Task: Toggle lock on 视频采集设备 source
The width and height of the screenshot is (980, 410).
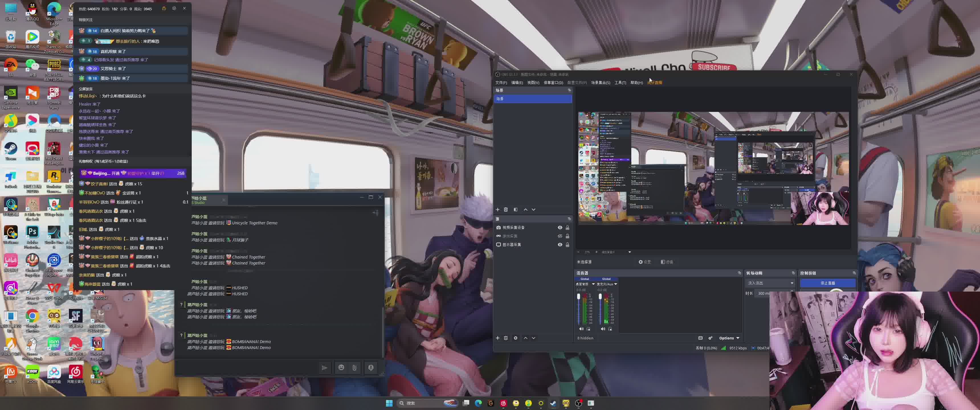Action: 567,228
